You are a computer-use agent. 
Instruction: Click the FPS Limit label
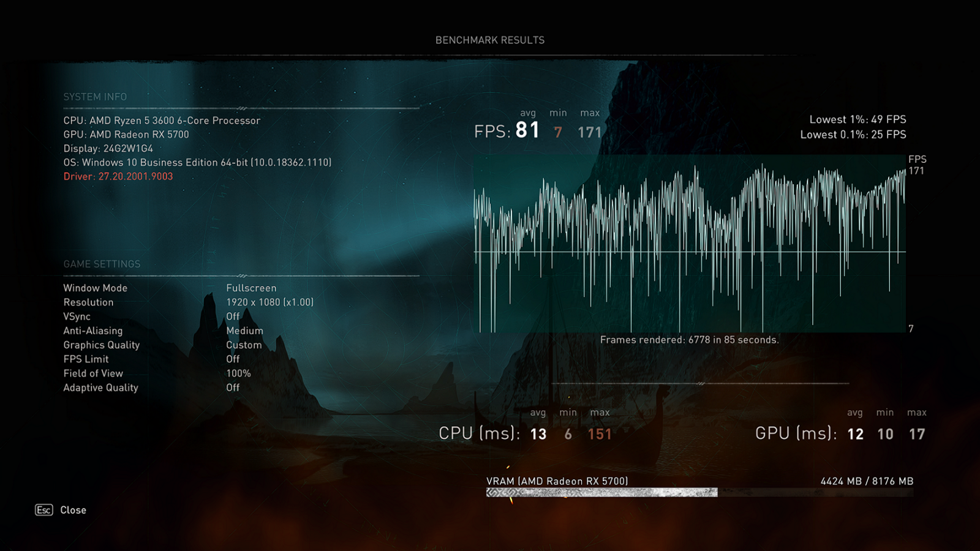pyautogui.click(x=86, y=359)
